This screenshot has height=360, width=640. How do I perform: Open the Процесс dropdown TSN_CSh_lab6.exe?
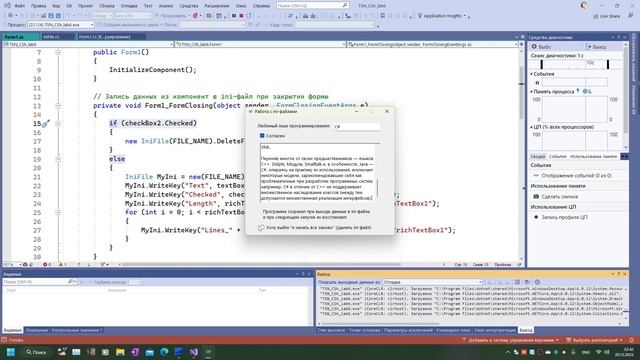[60, 25]
